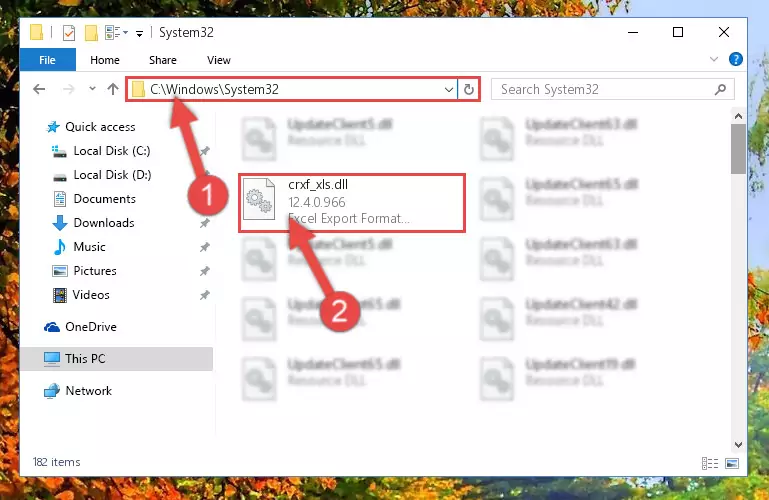This screenshot has width=769, height=500.
Task: Select the crxf_xls.dll file
Action: pos(352,202)
